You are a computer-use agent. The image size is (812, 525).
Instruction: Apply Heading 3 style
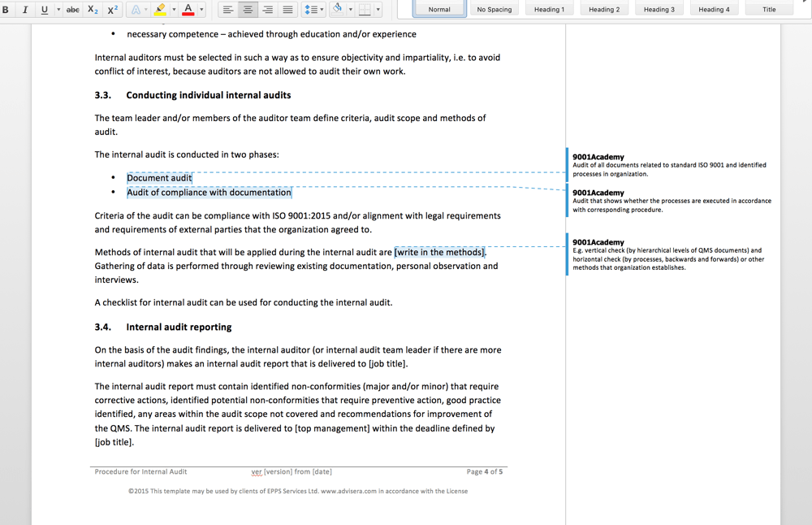[x=659, y=9]
